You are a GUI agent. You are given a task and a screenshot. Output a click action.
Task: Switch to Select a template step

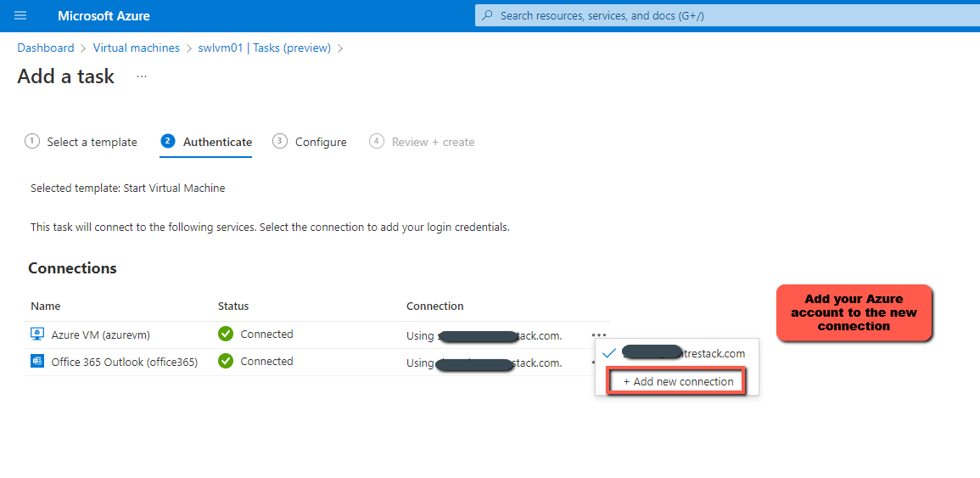coord(81,142)
